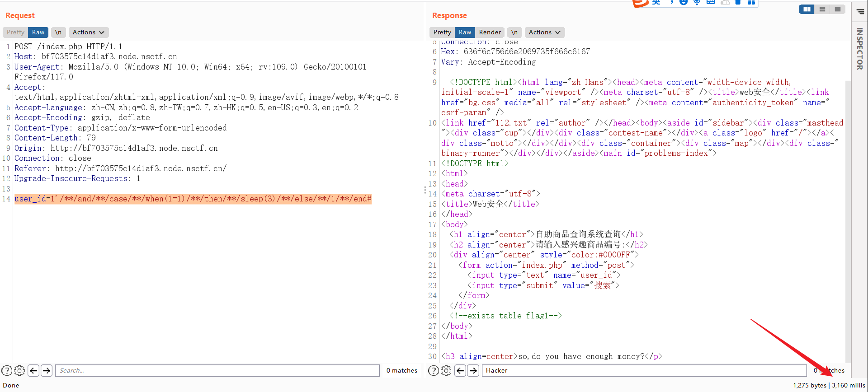Switch Request view to Raw tab
Image resolution: width=868 pixels, height=392 pixels.
click(x=38, y=32)
